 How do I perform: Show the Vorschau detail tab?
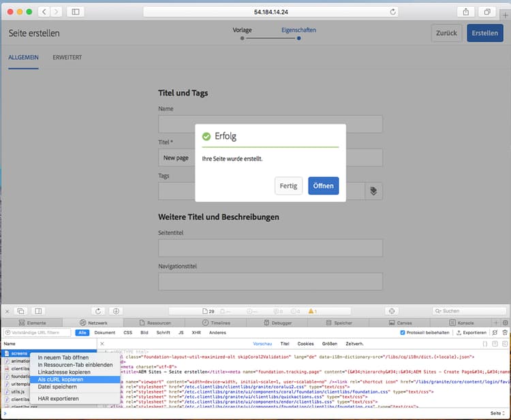pyautogui.click(x=262, y=344)
